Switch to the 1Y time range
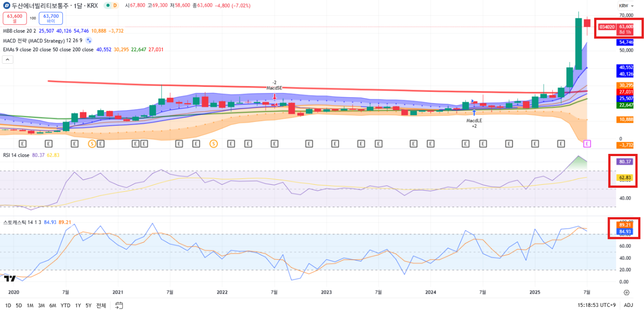This screenshot has height=310, width=644. (x=78, y=306)
